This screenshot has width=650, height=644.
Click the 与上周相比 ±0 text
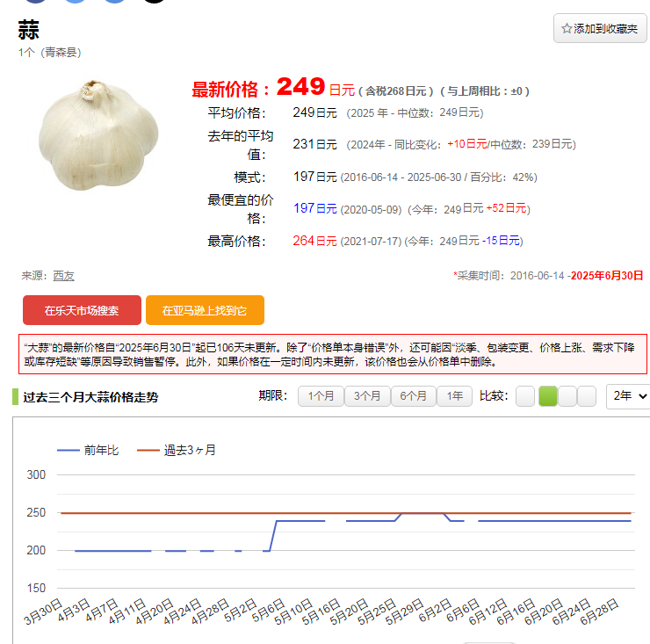coord(485,91)
